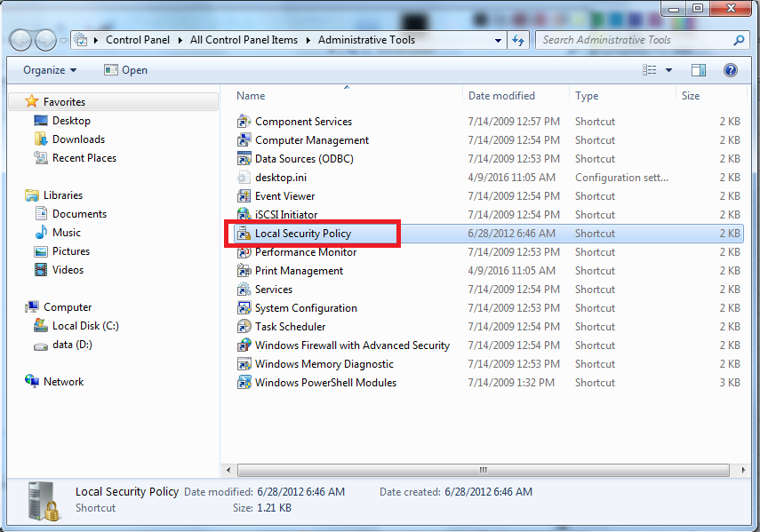Select Desktop under Favorites
The image size is (760, 532).
pyautogui.click(x=62, y=121)
